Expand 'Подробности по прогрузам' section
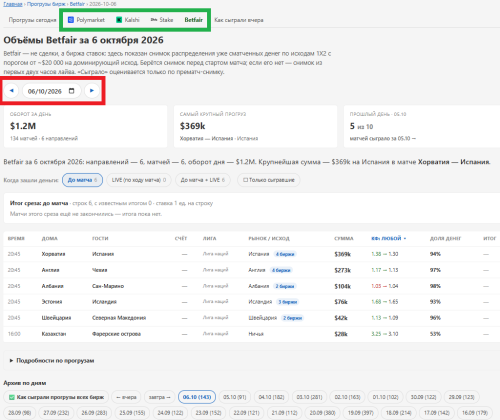 point(52,360)
